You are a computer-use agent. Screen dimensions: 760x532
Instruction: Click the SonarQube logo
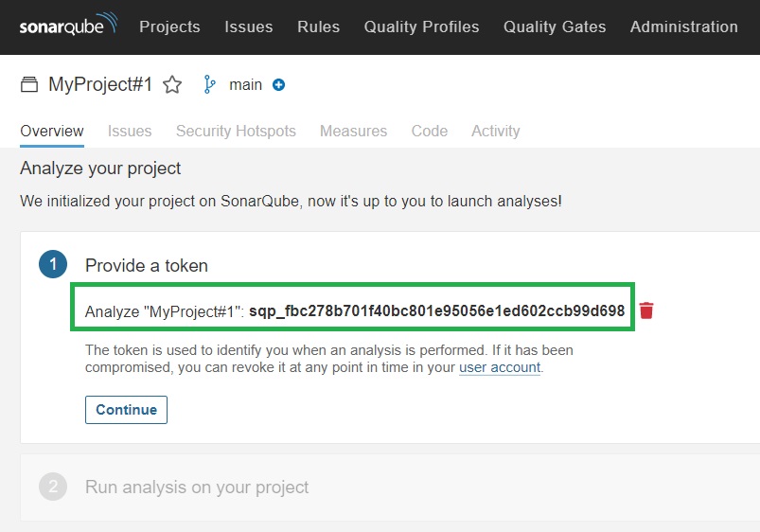[68, 25]
